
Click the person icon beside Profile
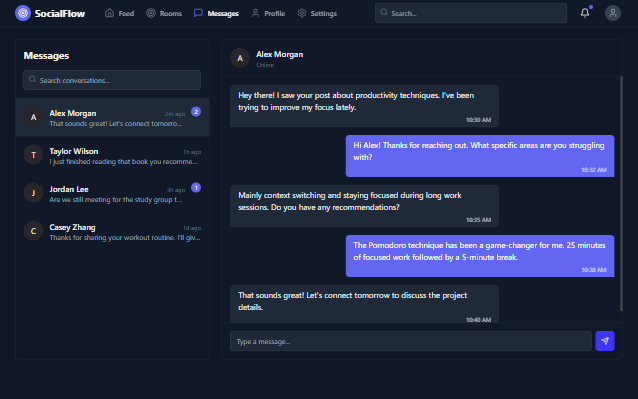255,13
